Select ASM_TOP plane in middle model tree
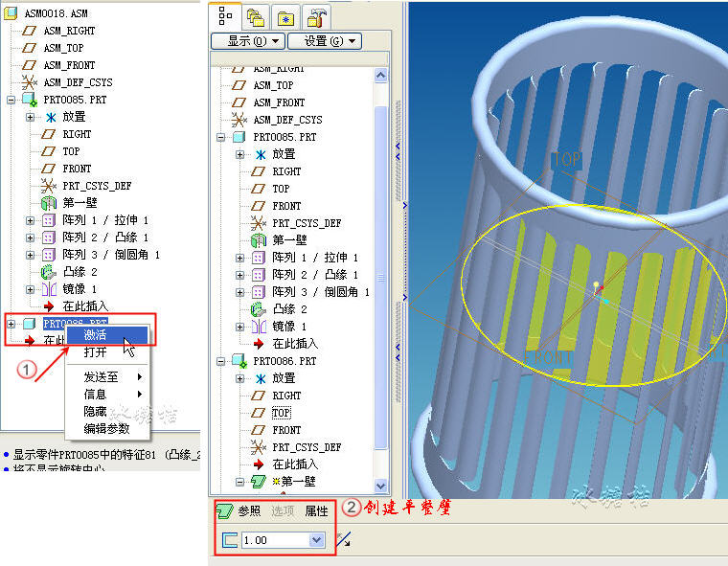The image size is (728, 566). [x=273, y=85]
